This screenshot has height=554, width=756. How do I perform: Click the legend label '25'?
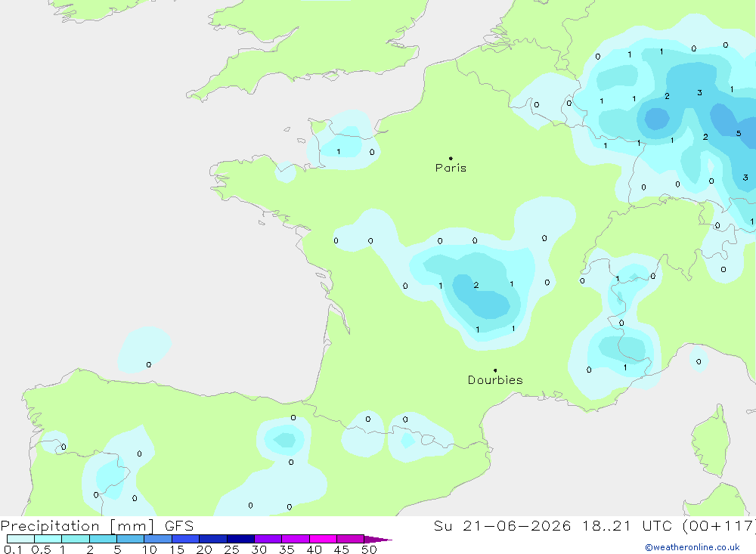tap(231, 549)
